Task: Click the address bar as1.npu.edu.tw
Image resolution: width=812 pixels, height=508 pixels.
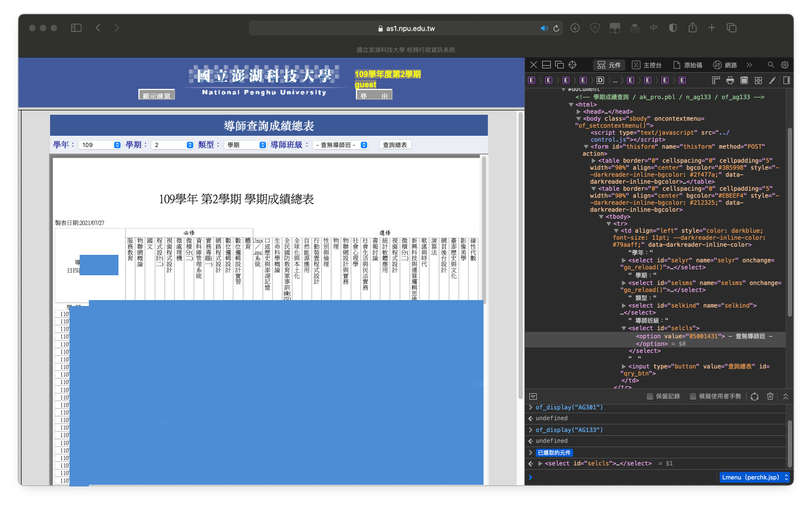Action: pos(406,29)
